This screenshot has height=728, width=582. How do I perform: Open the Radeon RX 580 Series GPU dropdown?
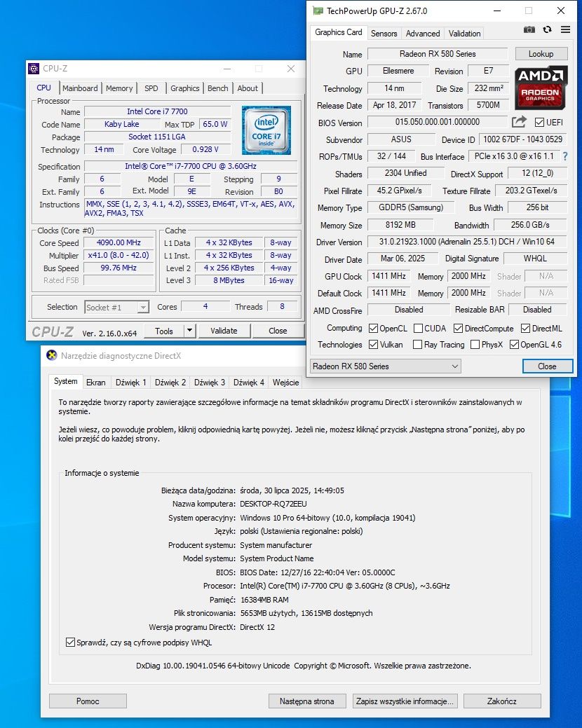click(386, 366)
